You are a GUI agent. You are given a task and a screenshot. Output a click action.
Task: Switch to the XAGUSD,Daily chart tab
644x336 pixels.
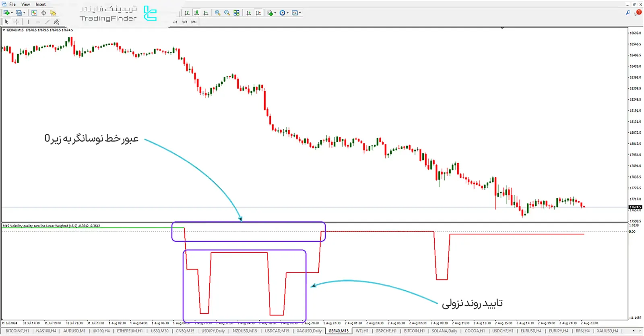pyautogui.click(x=309, y=331)
